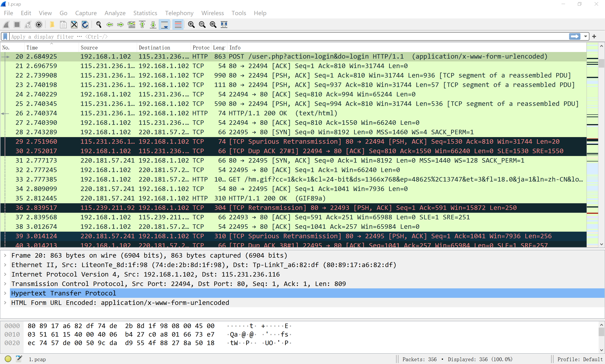Zoom out on packet text

[202, 25]
